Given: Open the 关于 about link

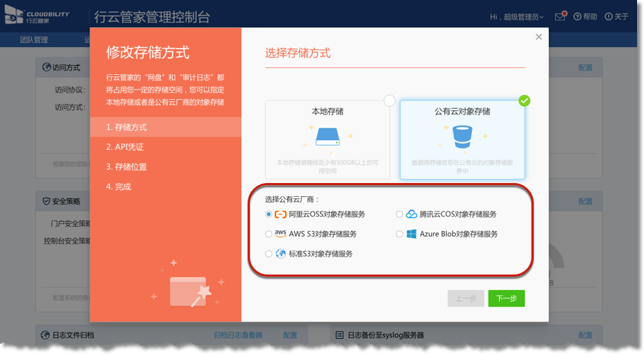Looking at the screenshot, I should [x=616, y=17].
